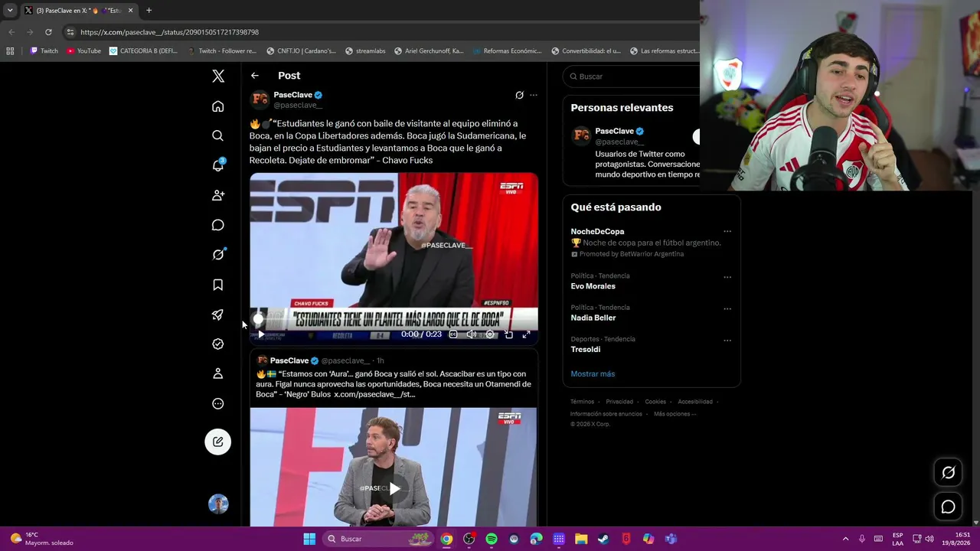
Task: Open Grok from the X sidebar
Action: [218, 255]
